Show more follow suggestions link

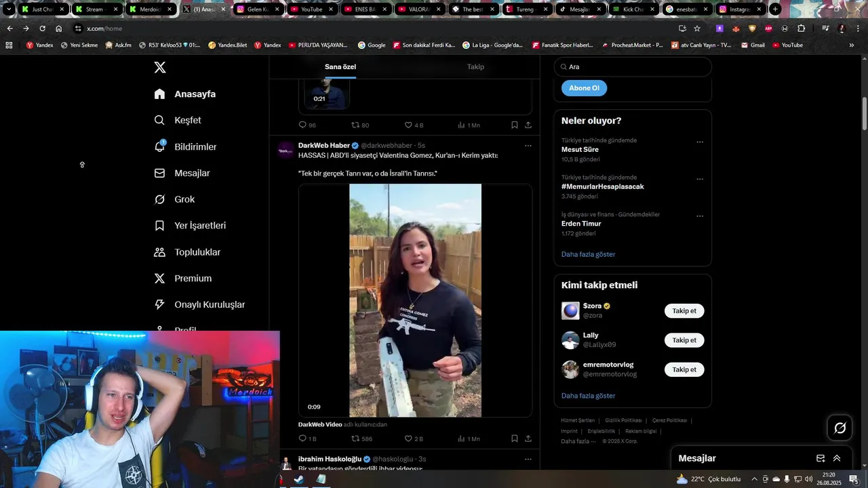click(588, 396)
